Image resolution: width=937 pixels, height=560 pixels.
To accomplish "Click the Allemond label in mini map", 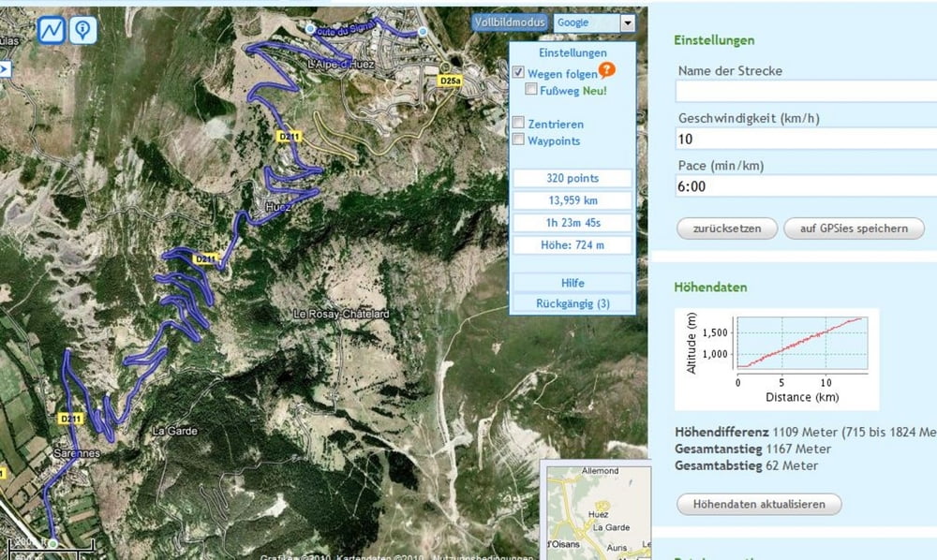I will [600, 470].
